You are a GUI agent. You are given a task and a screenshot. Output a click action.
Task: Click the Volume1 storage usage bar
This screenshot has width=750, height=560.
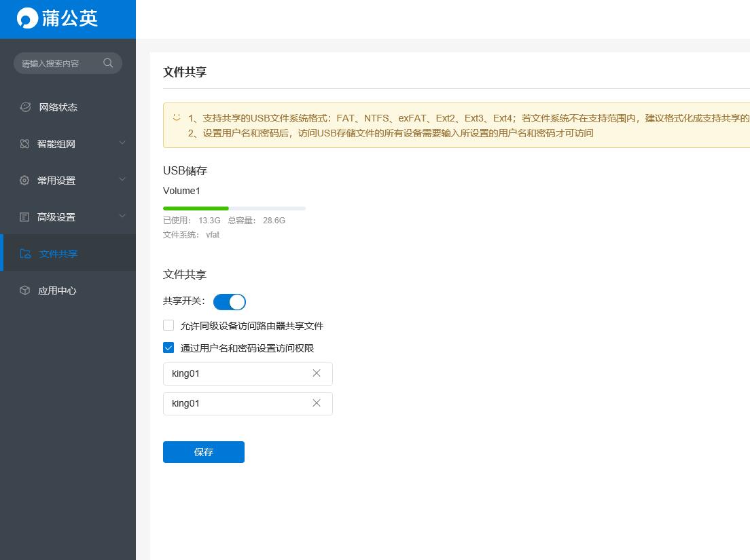(234, 208)
